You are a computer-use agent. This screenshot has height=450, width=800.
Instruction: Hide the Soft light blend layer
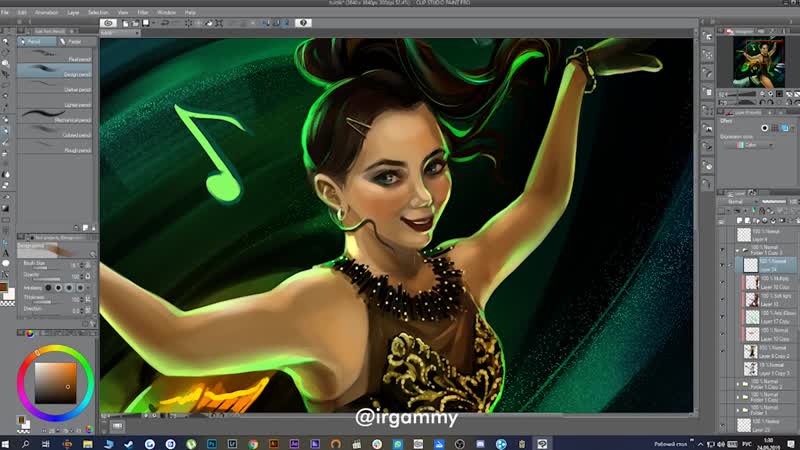[x=722, y=299]
